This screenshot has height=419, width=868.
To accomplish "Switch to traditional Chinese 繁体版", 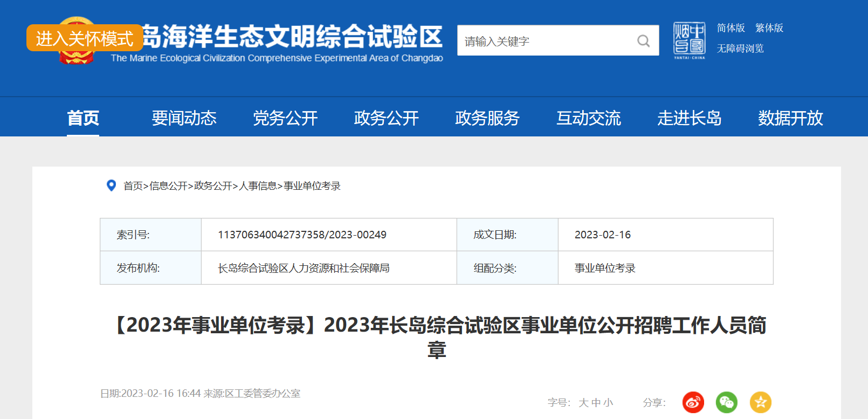I will (769, 28).
